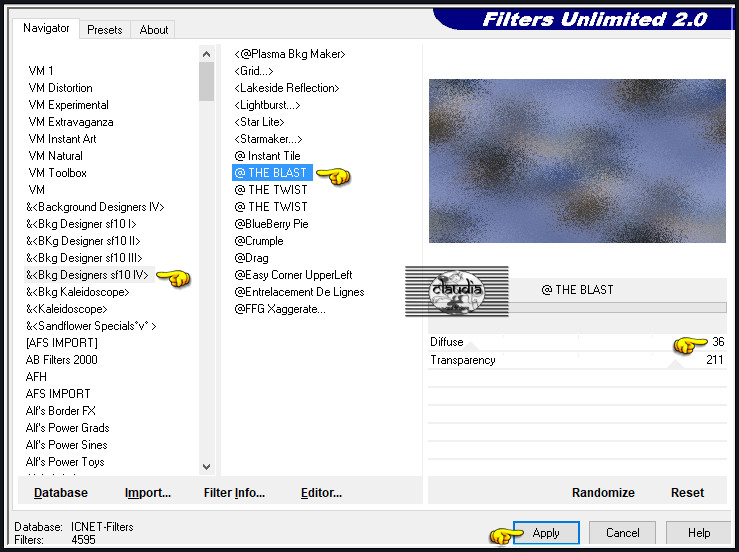Choose the <Lightburst...> filter

tap(267, 105)
